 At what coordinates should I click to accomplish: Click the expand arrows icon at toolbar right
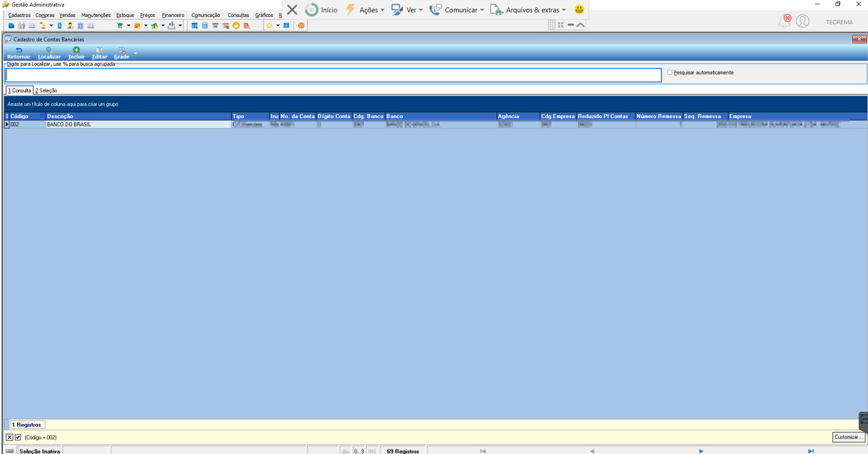coord(561,24)
